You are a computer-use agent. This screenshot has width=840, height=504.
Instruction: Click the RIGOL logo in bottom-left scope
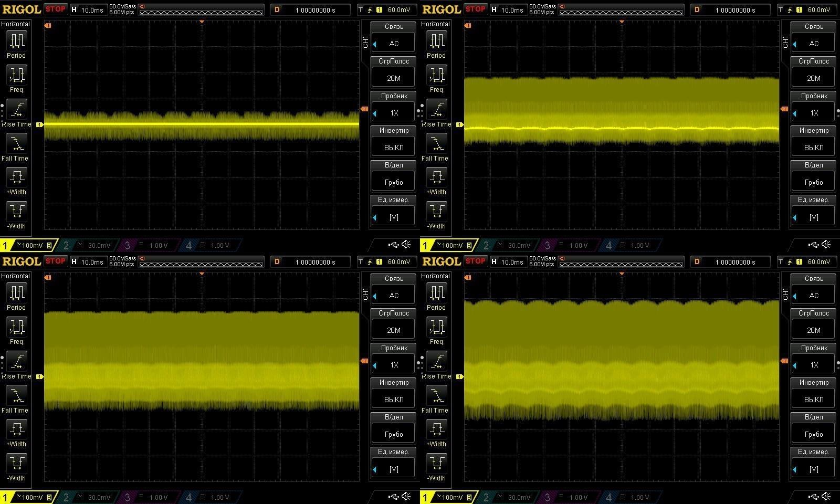pyautogui.click(x=22, y=261)
